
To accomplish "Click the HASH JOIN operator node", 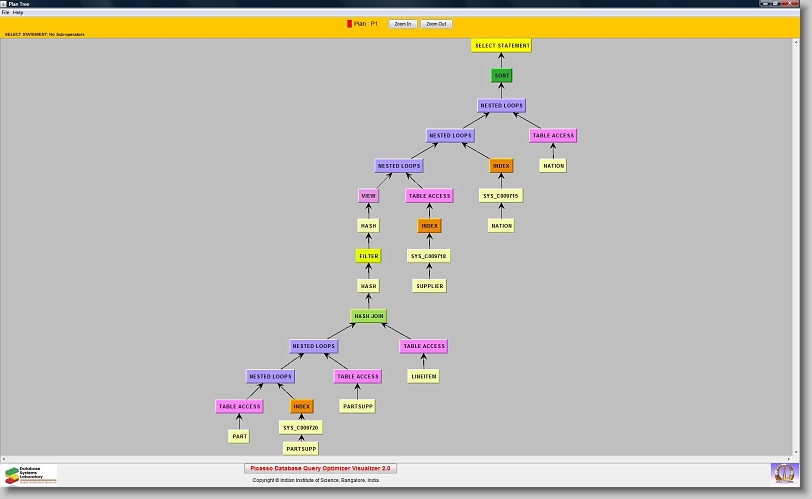I will pyautogui.click(x=369, y=316).
